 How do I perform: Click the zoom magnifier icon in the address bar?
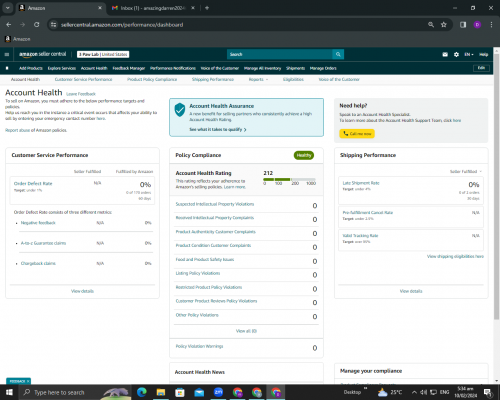pyautogui.click(x=431, y=25)
